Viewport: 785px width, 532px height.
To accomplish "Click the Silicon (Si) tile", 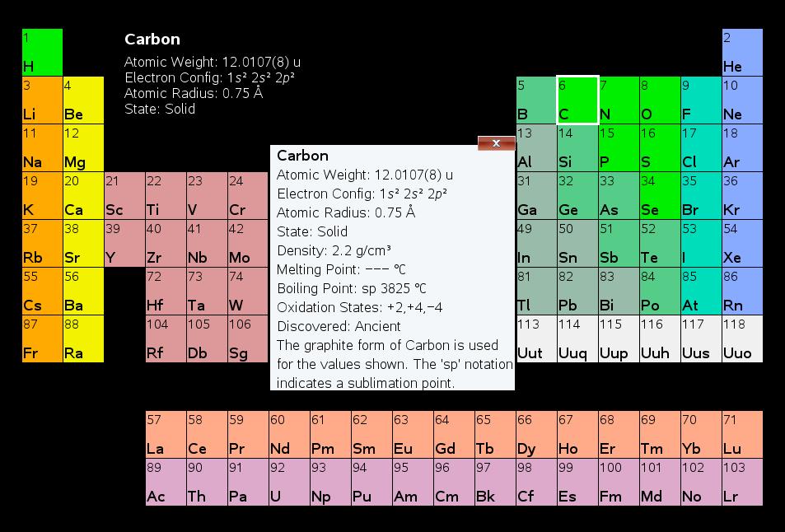I will pos(577,147).
